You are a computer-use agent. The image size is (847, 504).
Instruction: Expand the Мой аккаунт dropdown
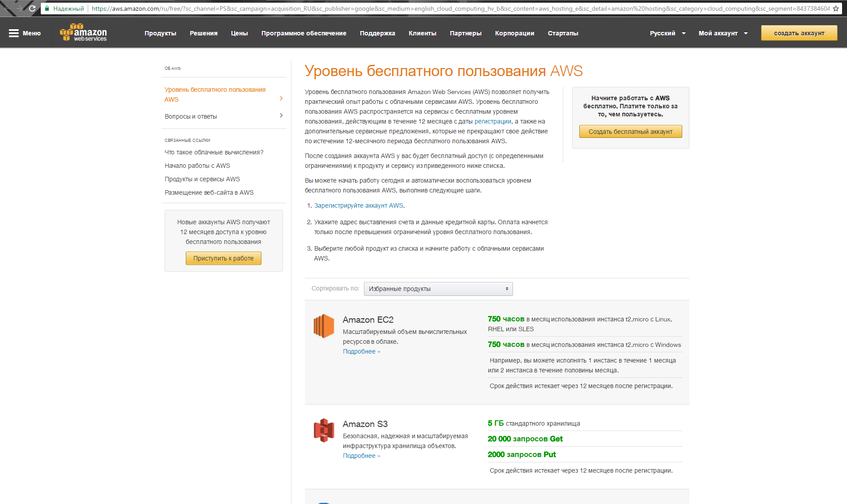point(723,33)
